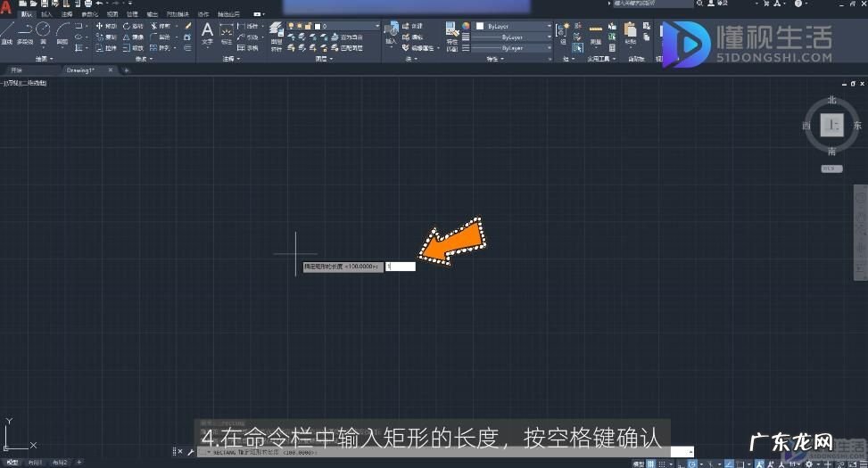The image size is (868, 468).
Task: Click the ViewCube top (上) face
Action: (x=831, y=125)
